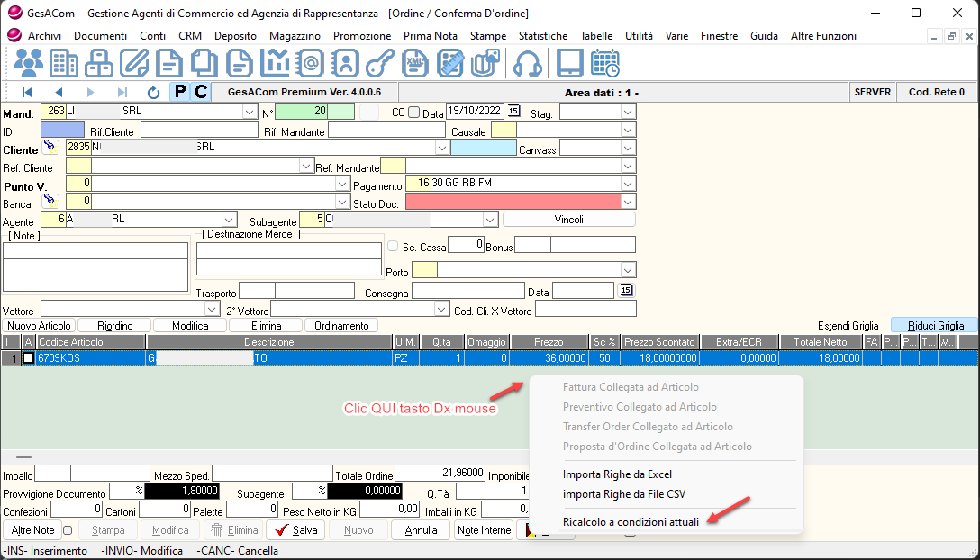Expand the Agente dropdown
This screenshot has width=980, height=560.
[229, 220]
